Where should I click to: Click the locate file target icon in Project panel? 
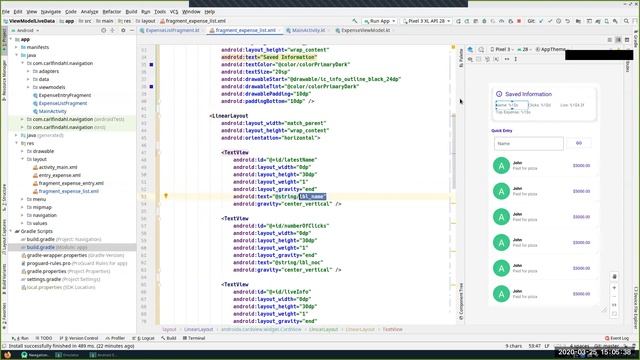[103, 30]
